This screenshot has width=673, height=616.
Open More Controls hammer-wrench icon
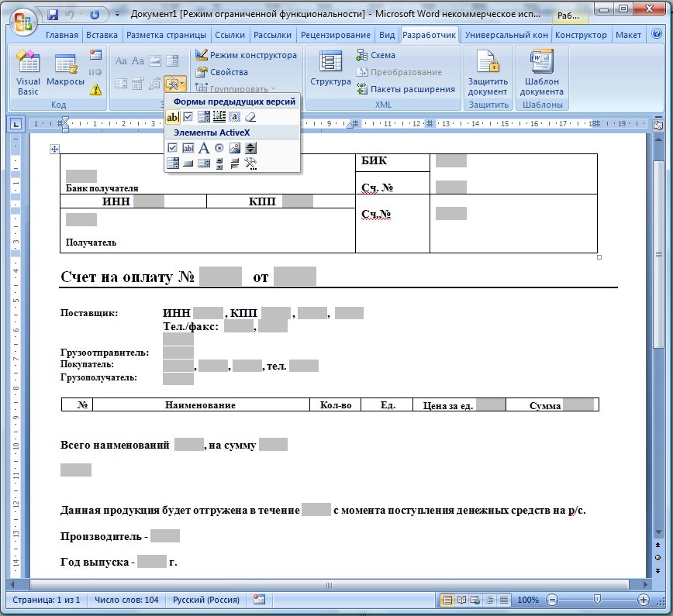(x=250, y=163)
